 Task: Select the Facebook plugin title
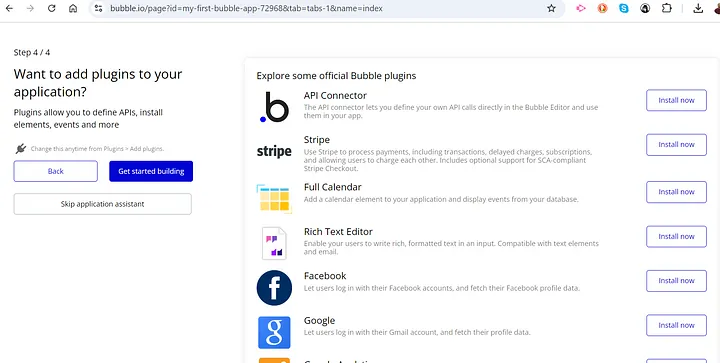[x=325, y=276]
